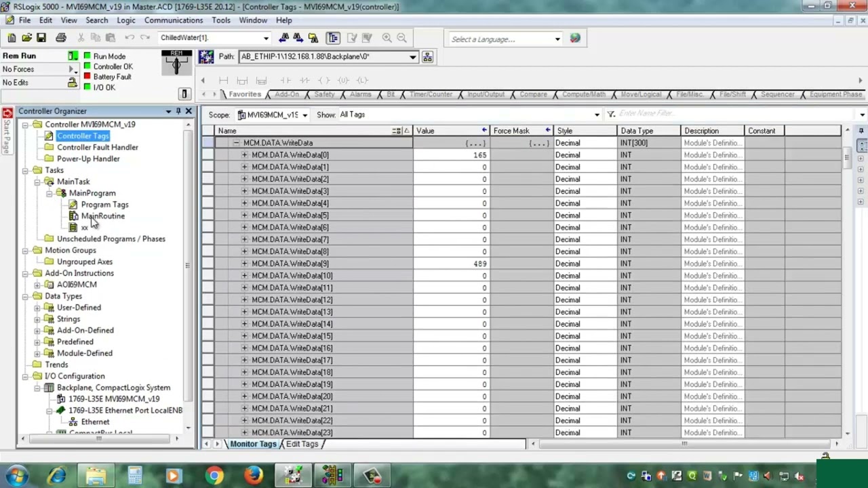Click the RSWho network browse icon beside Path
The height and width of the screenshot is (488, 868).
(427, 57)
